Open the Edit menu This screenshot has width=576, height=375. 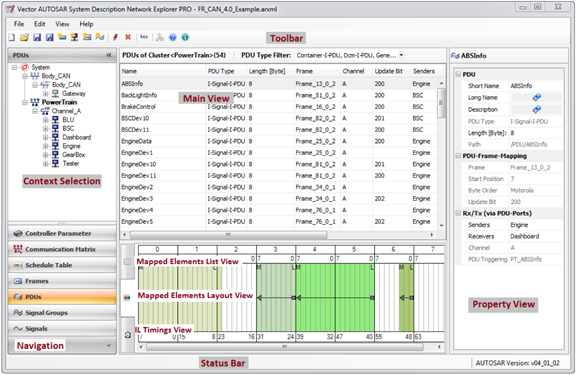40,24
